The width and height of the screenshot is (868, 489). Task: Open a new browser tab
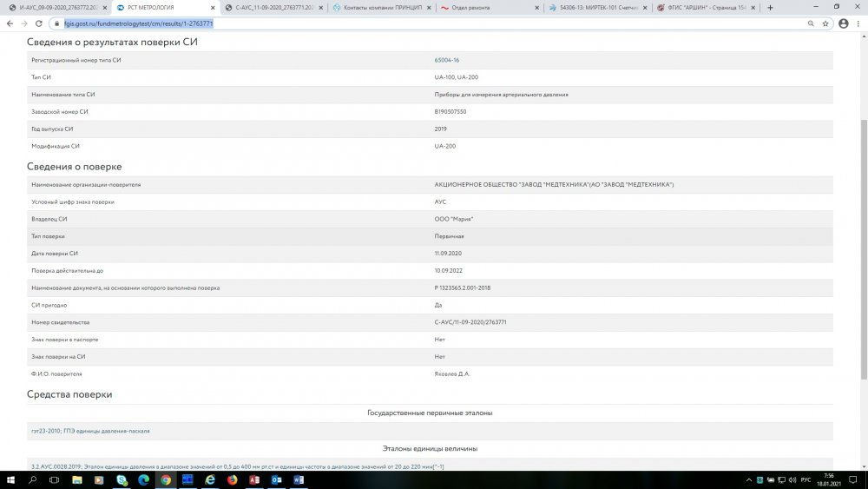pos(770,7)
